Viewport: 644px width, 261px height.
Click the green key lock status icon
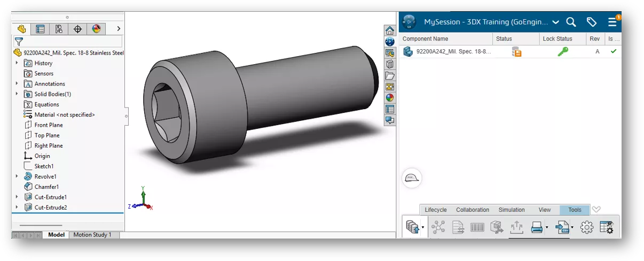pyautogui.click(x=563, y=52)
